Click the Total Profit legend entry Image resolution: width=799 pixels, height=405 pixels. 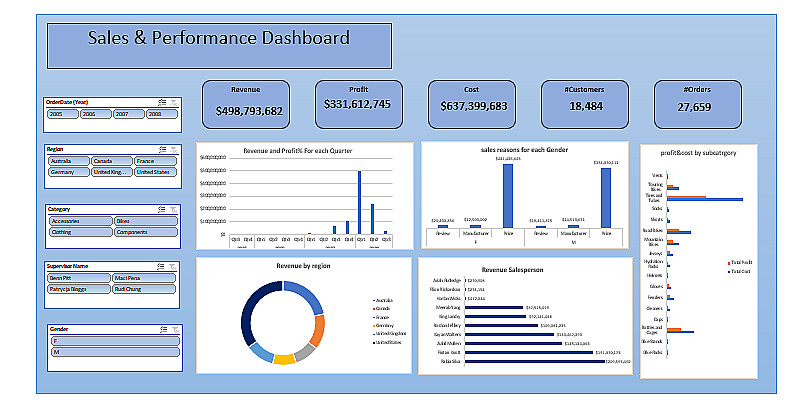coord(740,263)
